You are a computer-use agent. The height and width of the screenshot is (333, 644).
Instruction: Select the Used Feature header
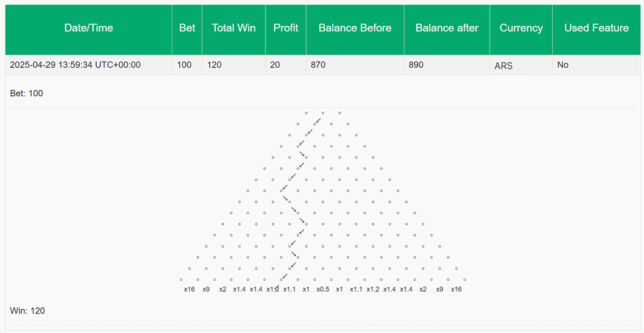pos(596,28)
